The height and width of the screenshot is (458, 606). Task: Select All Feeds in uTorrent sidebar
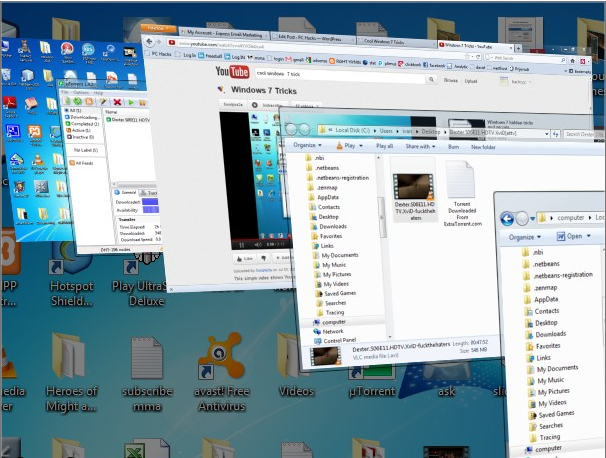coord(82,163)
